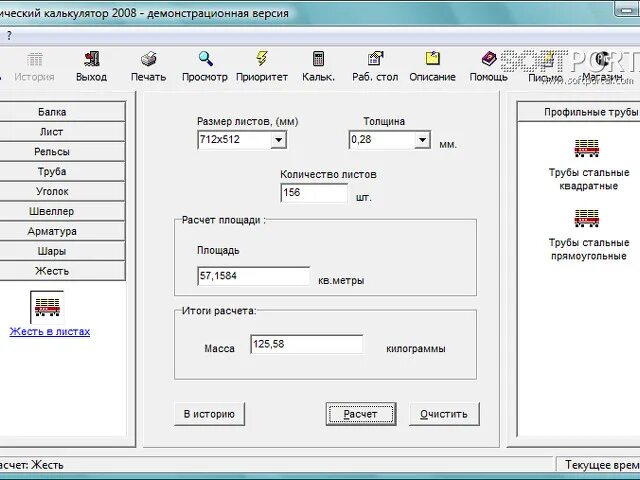Click the 712x512 sheet size combo box
The height and width of the screenshot is (480, 640).
[242, 140]
